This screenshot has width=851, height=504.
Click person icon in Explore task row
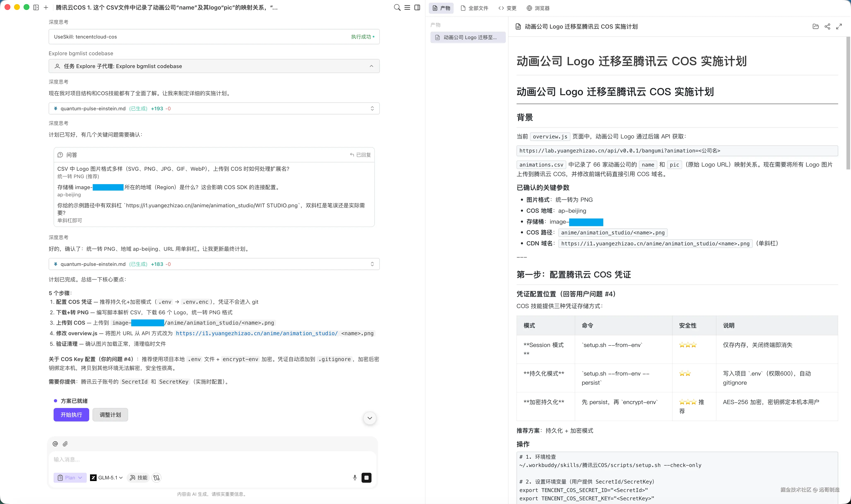click(57, 66)
